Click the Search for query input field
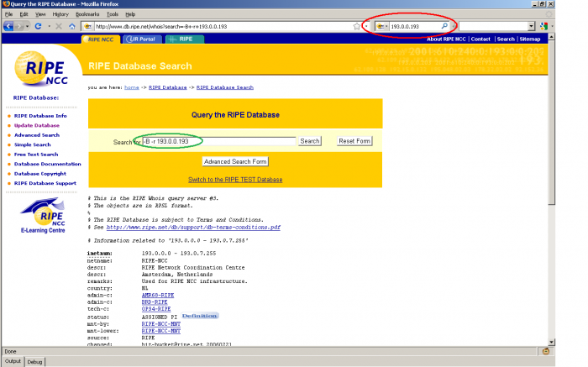588x367 pixels. coord(219,141)
